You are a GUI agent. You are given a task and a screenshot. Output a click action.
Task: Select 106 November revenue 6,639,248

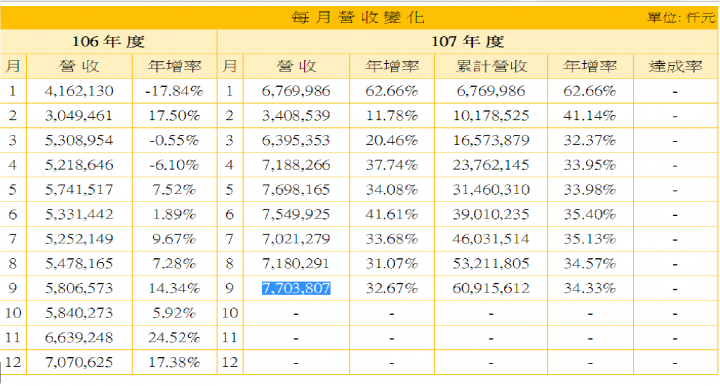(79, 338)
